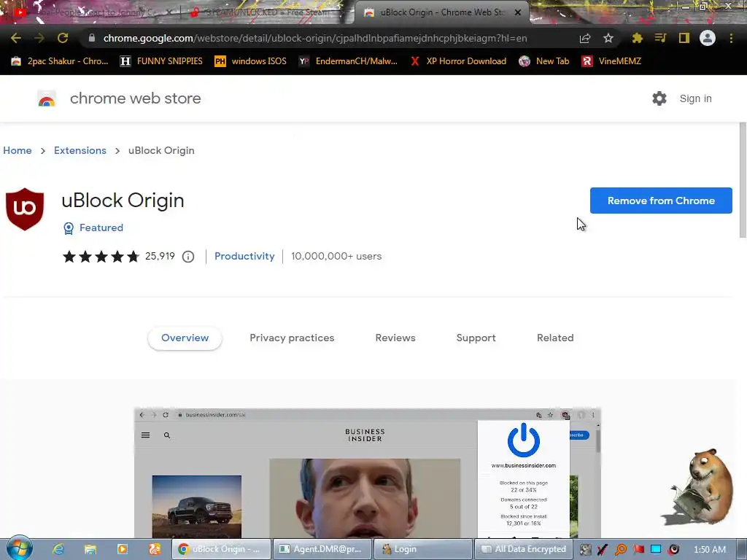Screen dimensions: 747x560
Task: Open EndermanCH/Malw... bookmark
Action: [348, 61]
